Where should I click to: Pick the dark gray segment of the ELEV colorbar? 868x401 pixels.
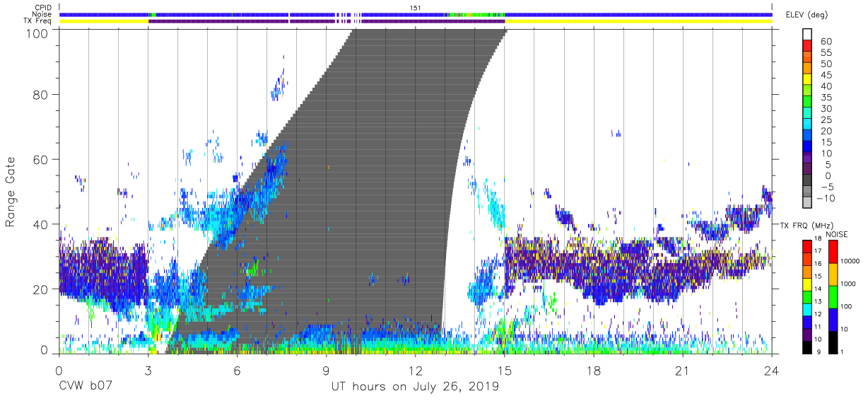pos(809,180)
